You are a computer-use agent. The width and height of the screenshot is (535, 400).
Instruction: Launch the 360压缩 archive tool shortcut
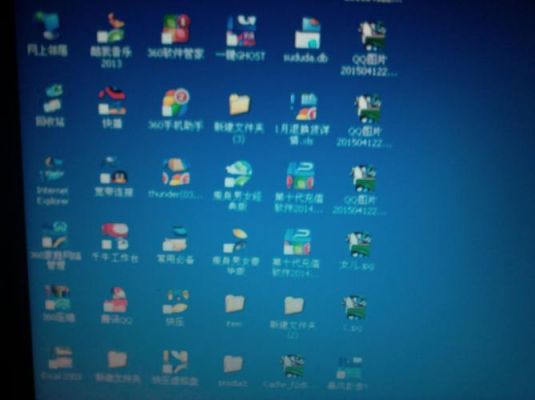coord(59,303)
